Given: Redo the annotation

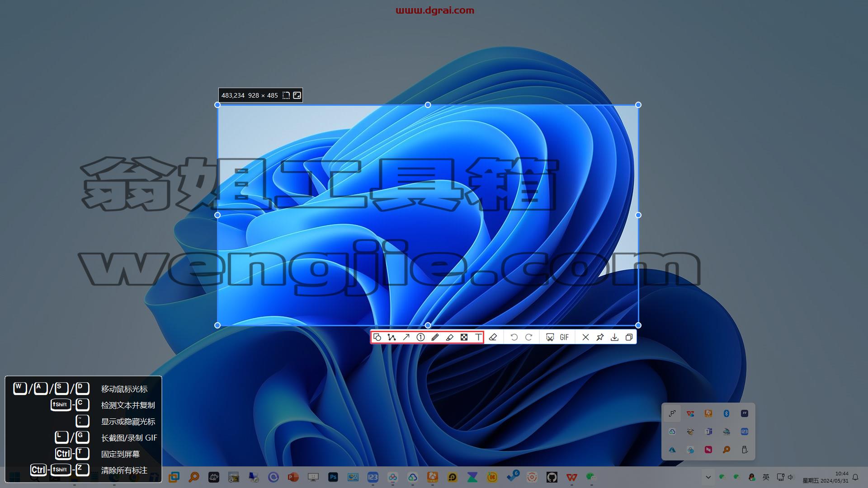Looking at the screenshot, I should 528,337.
